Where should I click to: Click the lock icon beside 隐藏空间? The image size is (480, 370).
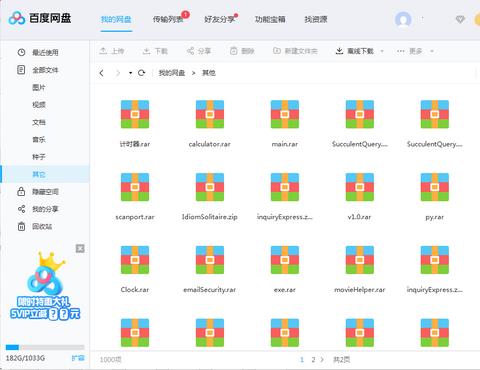point(21,191)
